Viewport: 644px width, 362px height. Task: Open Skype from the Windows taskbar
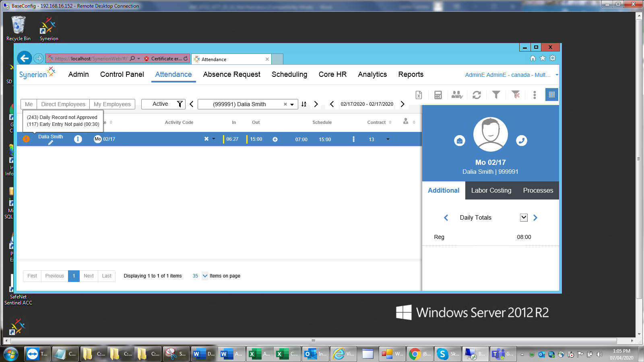point(447,354)
